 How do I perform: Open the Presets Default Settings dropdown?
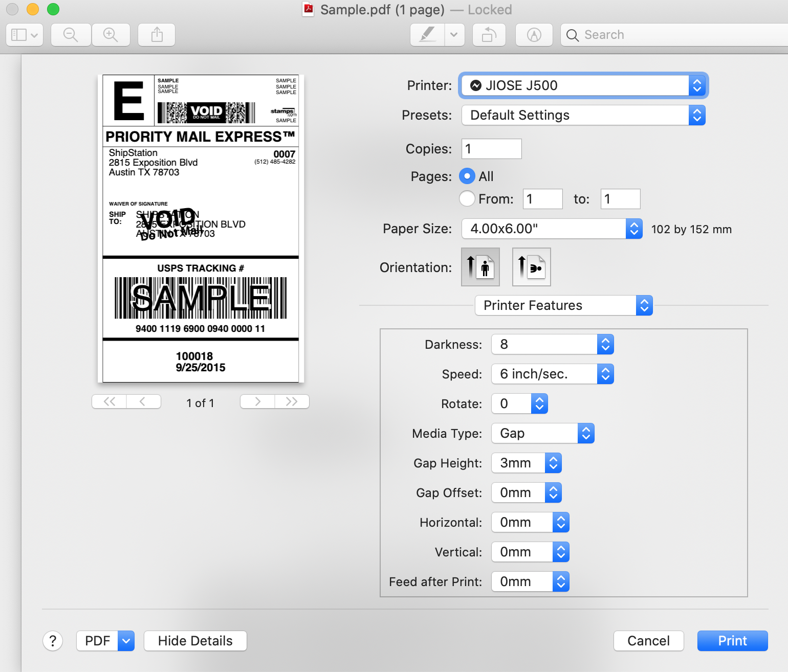point(583,115)
